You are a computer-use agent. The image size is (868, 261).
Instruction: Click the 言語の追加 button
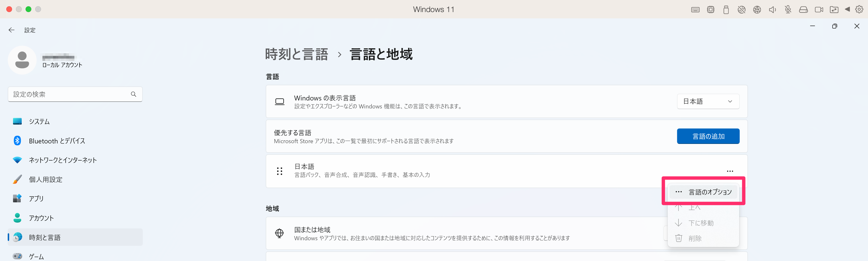pyautogui.click(x=708, y=136)
